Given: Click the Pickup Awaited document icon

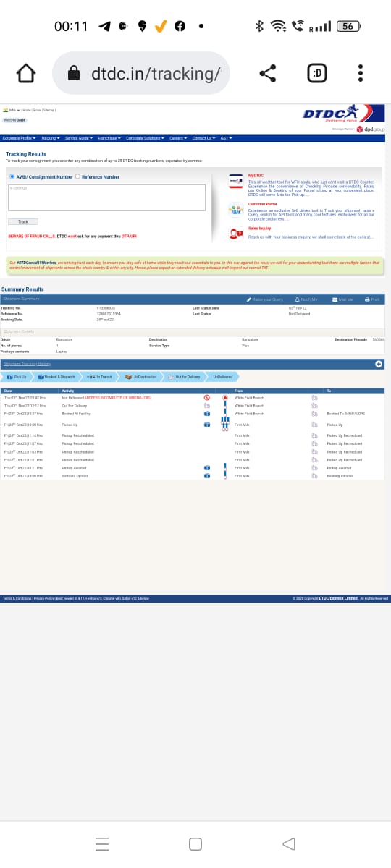Looking at the screenshot, I should click(x=315, y=468).
